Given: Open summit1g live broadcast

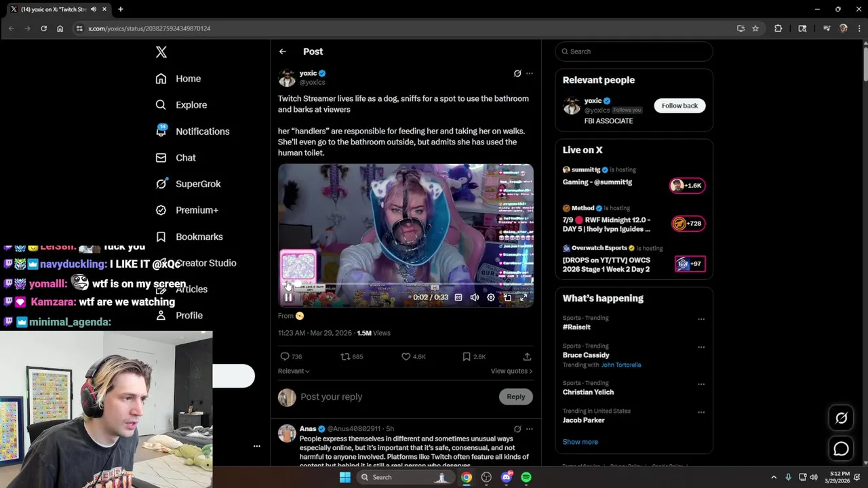Looking at the screenshot, I should [634, 176].
